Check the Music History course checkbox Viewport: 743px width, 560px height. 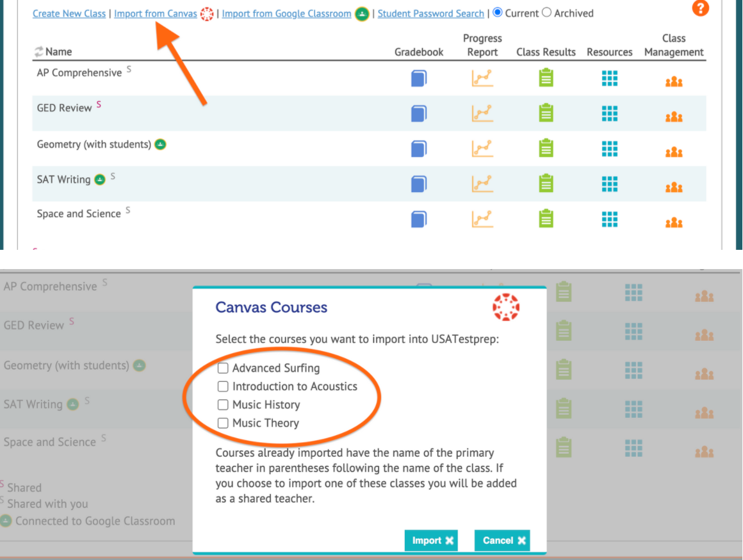(223, 404)
